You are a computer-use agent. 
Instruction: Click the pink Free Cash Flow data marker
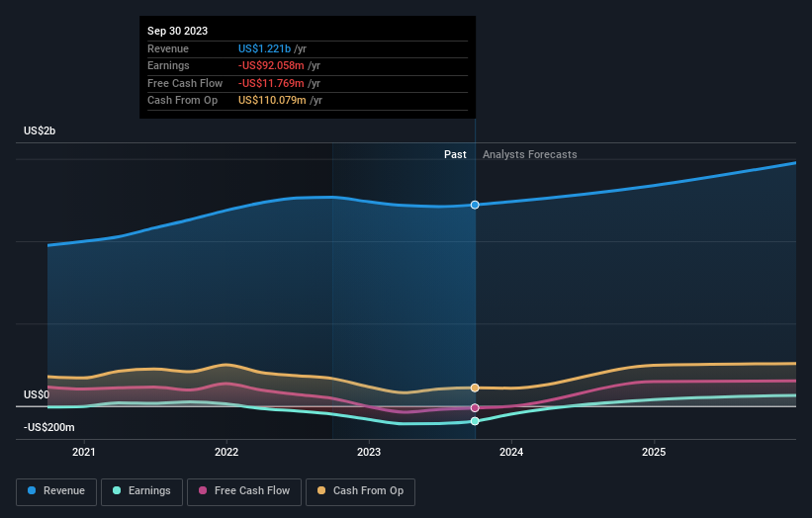tap(475, 407)
